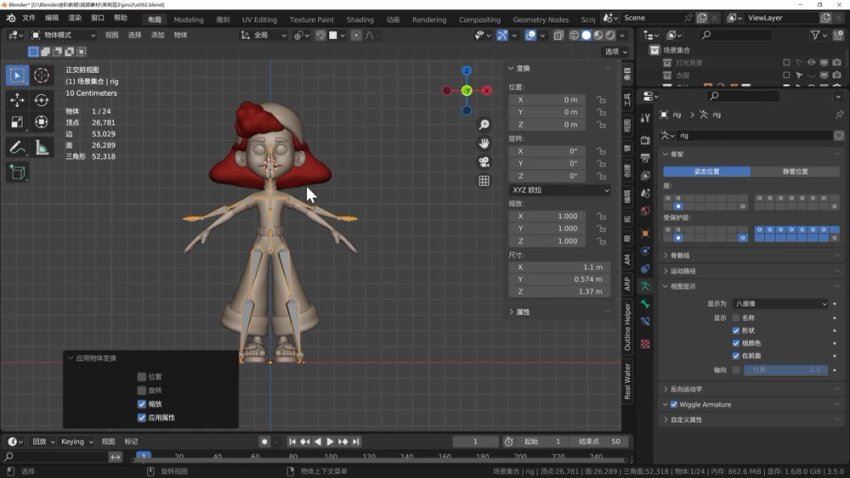Enable 名称 display checkbox

coord(736,318)
